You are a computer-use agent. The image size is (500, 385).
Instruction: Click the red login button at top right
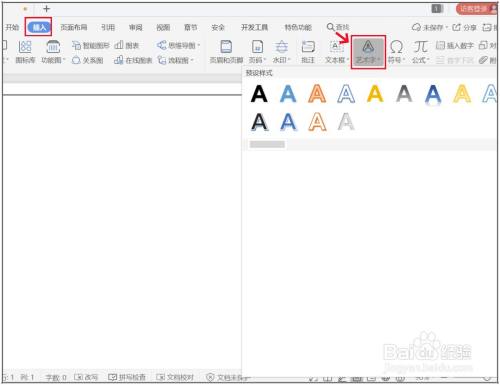(x=476, y=9)
